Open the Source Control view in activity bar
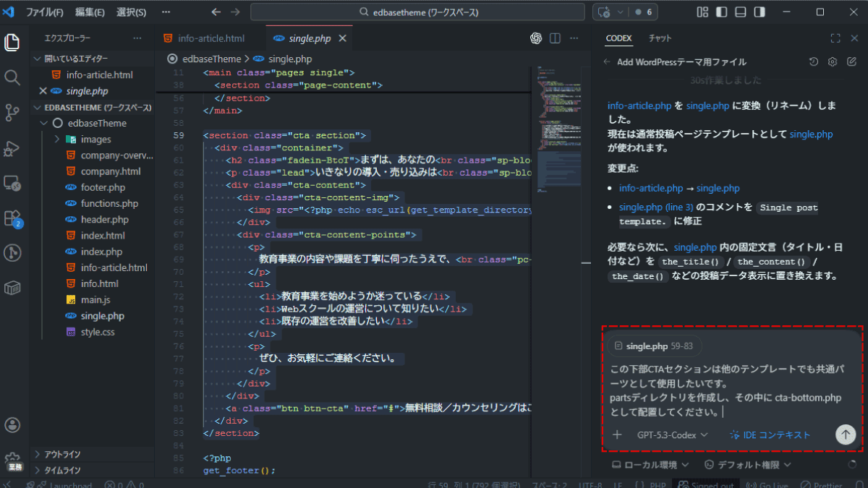The width and height of the screenshot is (868, 488). tap(12, 112)
